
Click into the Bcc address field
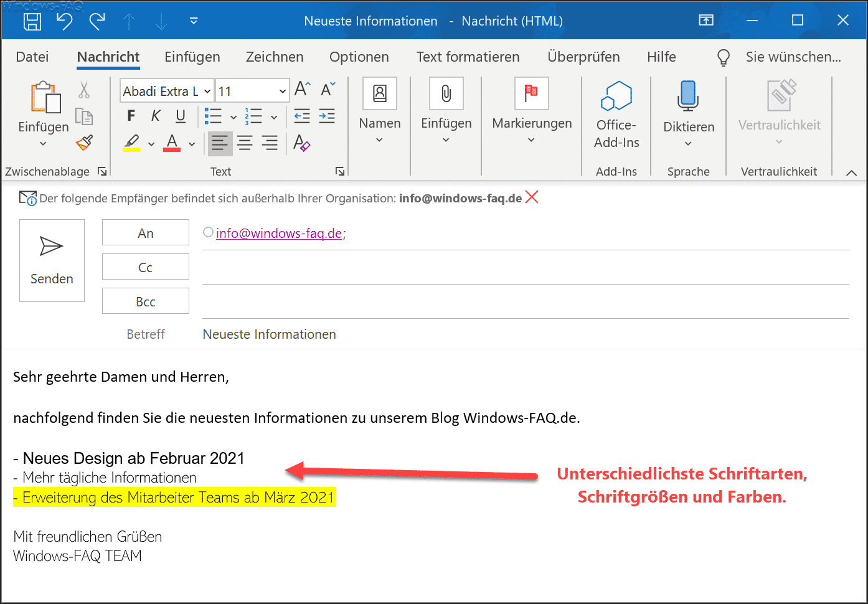click(x=526, y=302)
